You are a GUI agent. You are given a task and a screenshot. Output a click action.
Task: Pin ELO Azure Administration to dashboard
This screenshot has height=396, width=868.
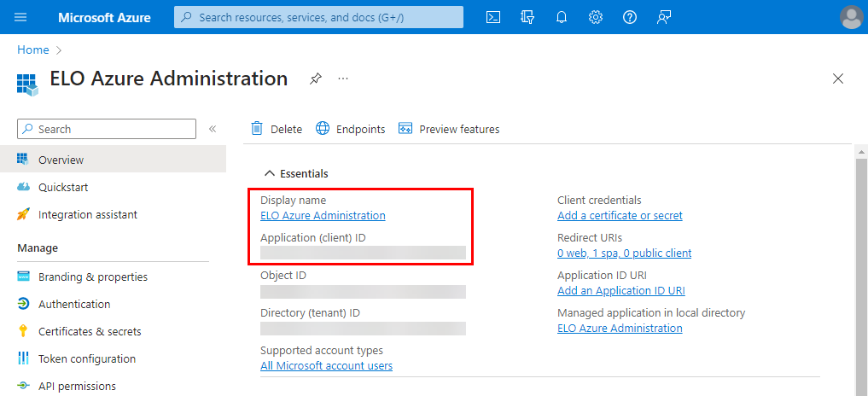click(315, 79)
